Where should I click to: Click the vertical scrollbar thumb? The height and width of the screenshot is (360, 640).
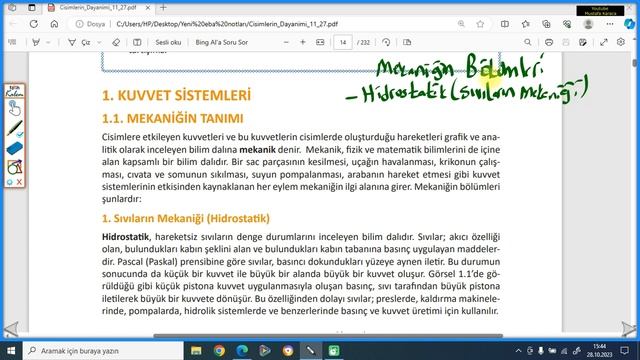pyautogui.click(x=634, y=63)
